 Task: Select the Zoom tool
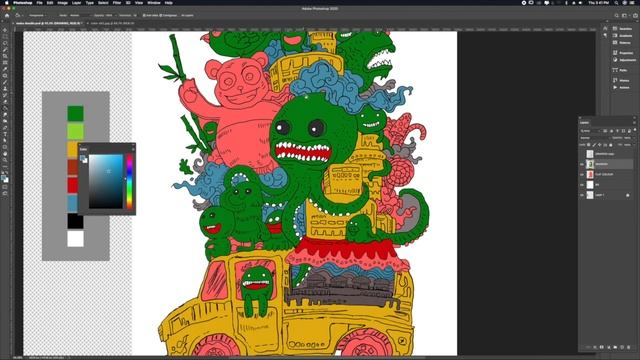pos(5,160)
